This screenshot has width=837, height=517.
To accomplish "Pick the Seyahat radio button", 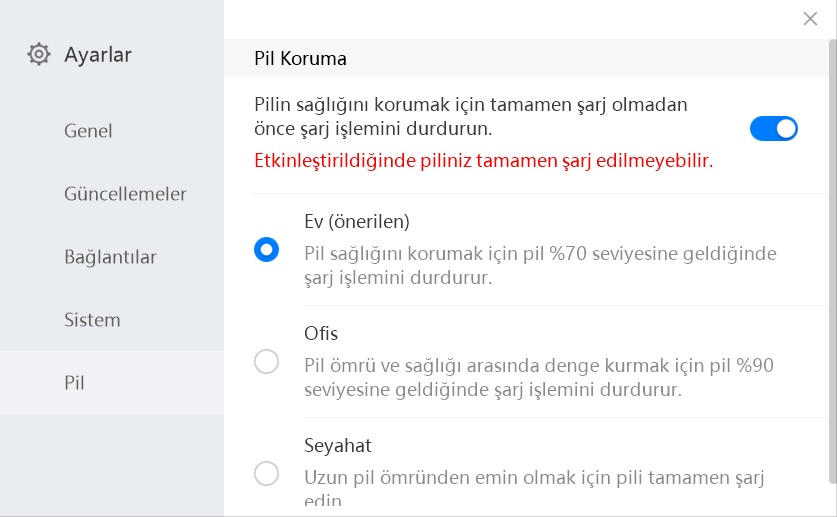I will pos(267,473).
